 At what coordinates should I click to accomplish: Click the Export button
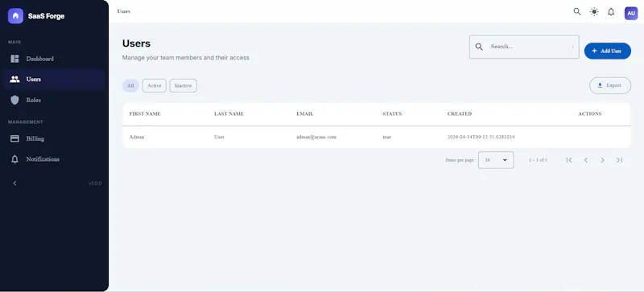point(610,85)
